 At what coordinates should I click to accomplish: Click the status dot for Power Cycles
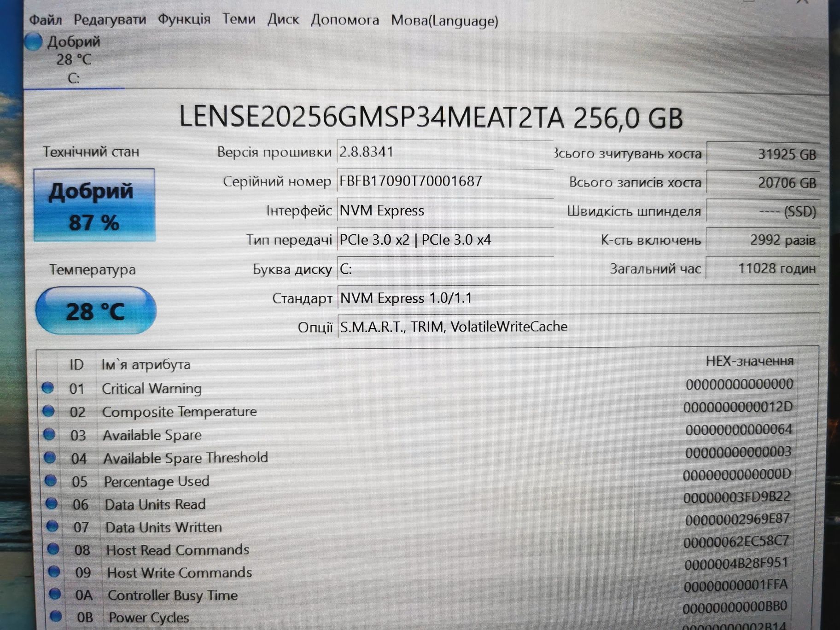click(x=56, y=616)
